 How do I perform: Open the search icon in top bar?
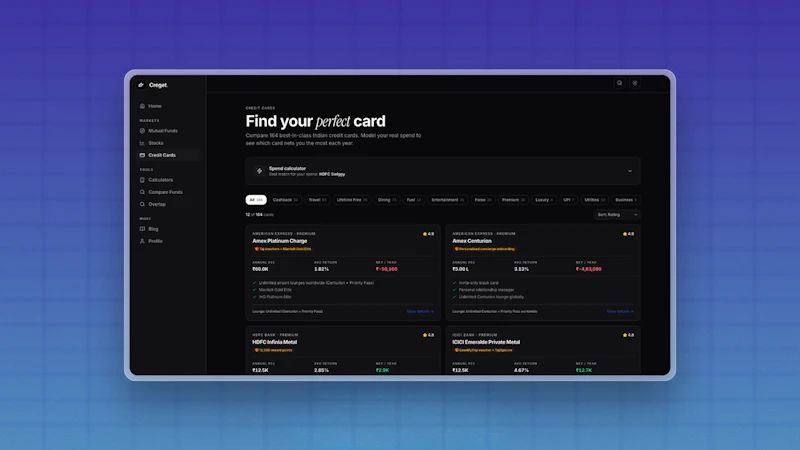(619, 83)
